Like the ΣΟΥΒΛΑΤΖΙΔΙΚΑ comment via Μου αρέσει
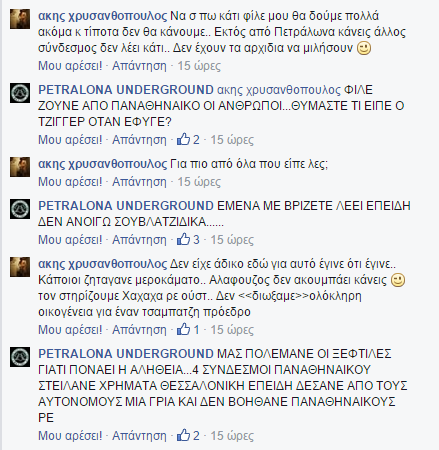 point(70,240)
